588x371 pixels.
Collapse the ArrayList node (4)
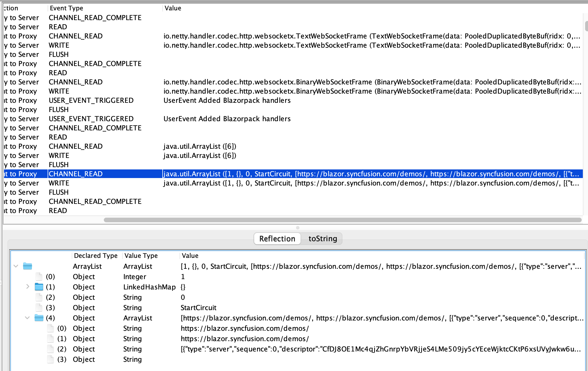28,318
